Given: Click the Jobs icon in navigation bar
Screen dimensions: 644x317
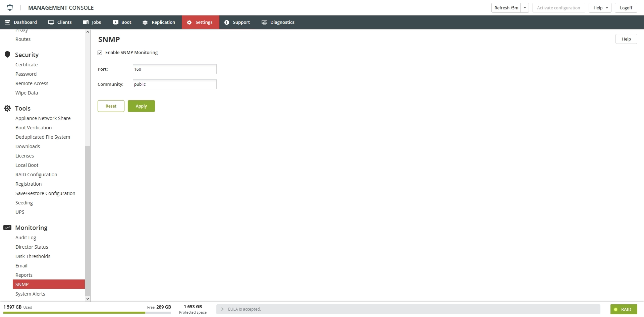Looking at the screenshot, I should point(86,22).
